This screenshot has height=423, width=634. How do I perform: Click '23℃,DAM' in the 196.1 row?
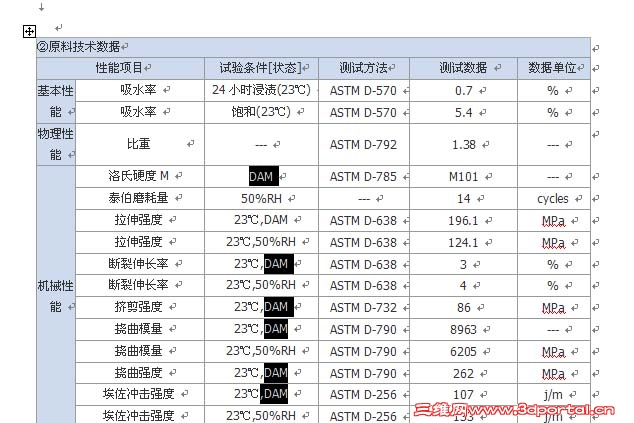tap(261, 220)
